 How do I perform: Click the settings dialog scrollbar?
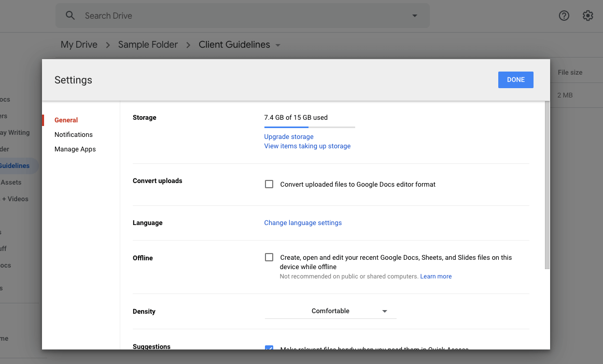click(547, 185)
